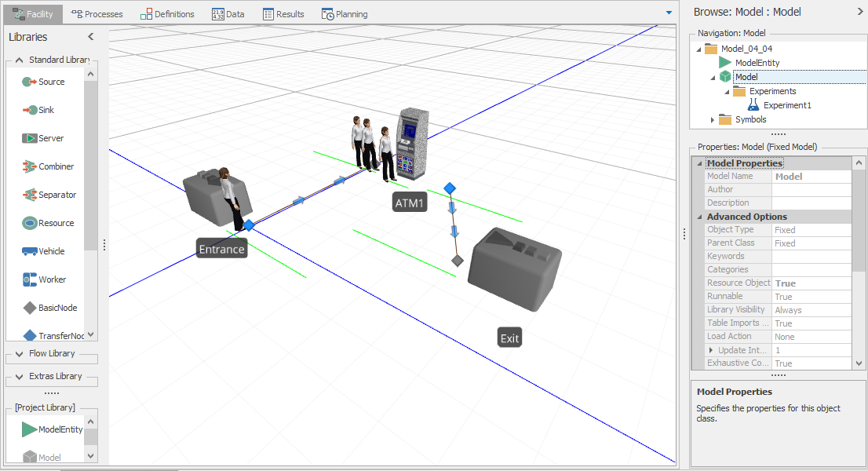Open the tab strip dropdown arrow
868x471 pixels.
click(x=669, y=13)
